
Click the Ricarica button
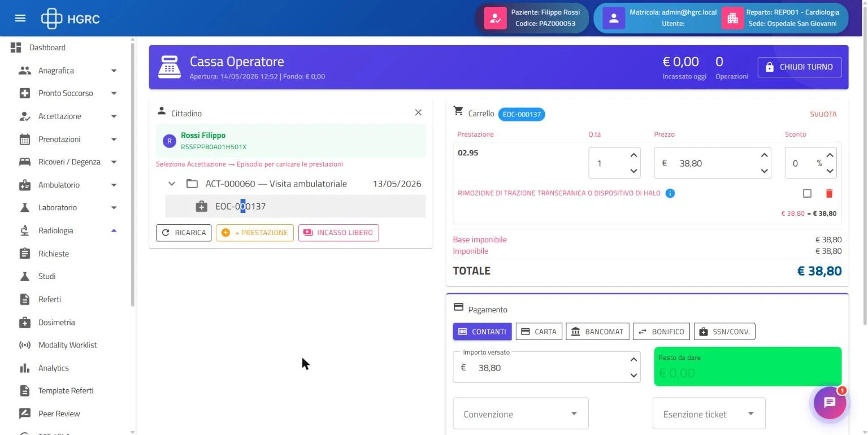tap(184, 233)
